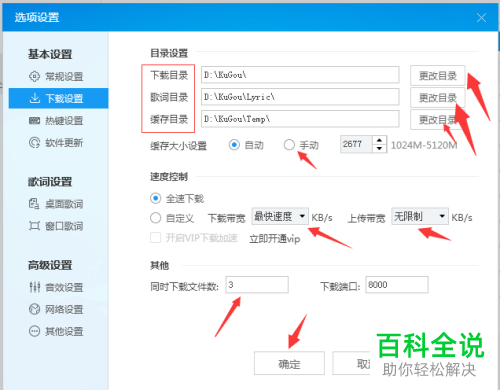Click 更改目录 for the 缓存目录 row
The height and width of the screenshot is (390, 500).
pos(438,120)
